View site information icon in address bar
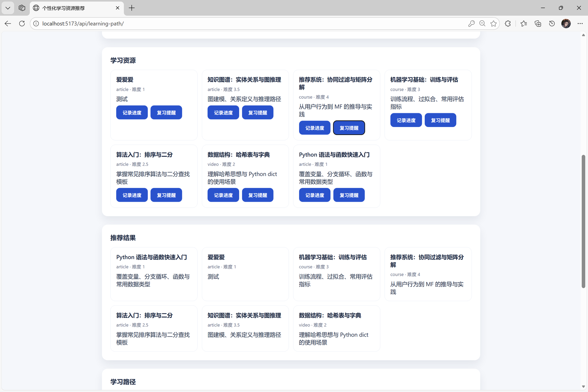Image resolution: width=588 pixels, height=392 pixels. (36, 23)
